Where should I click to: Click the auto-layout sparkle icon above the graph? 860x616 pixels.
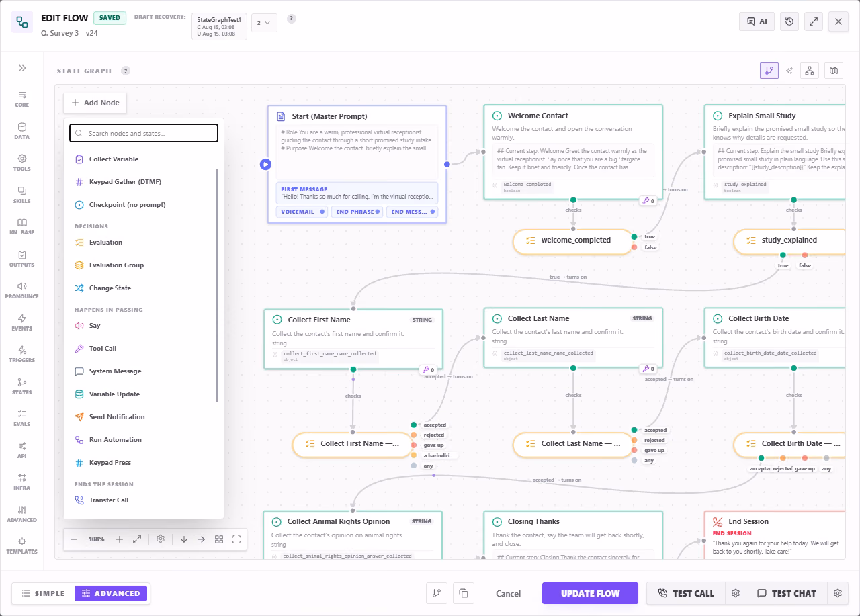pyautogui.click(x=789, y=71)
